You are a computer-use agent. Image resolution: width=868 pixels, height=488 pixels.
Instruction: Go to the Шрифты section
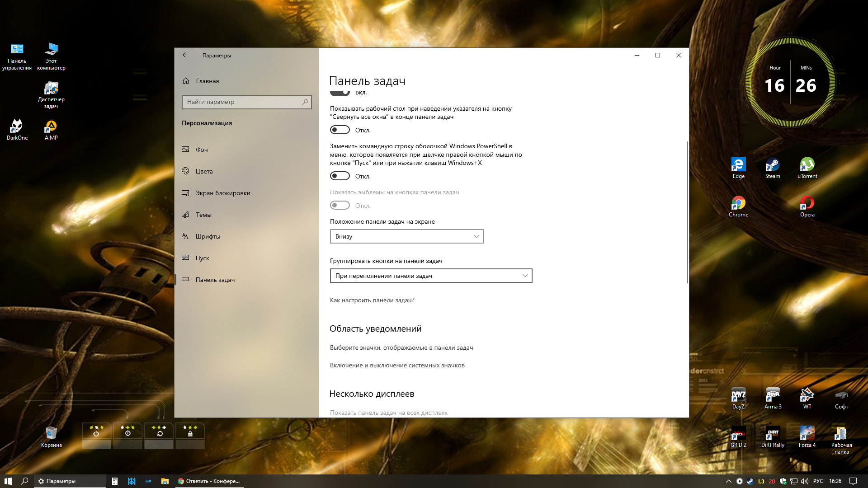coord(208,236)
